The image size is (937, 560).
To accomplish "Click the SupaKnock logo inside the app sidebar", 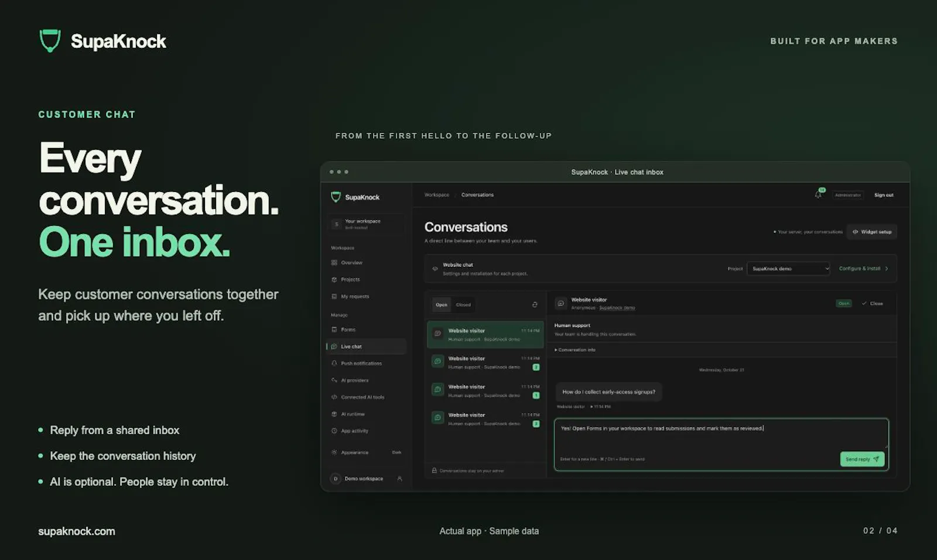I will tap(355, 197).
